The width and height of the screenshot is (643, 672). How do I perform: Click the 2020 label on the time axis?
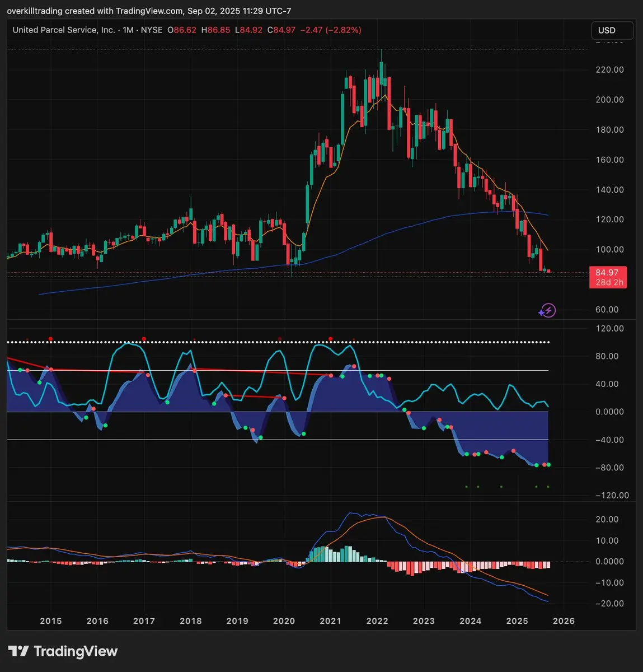pyautogui.click(x=284, y=621)
